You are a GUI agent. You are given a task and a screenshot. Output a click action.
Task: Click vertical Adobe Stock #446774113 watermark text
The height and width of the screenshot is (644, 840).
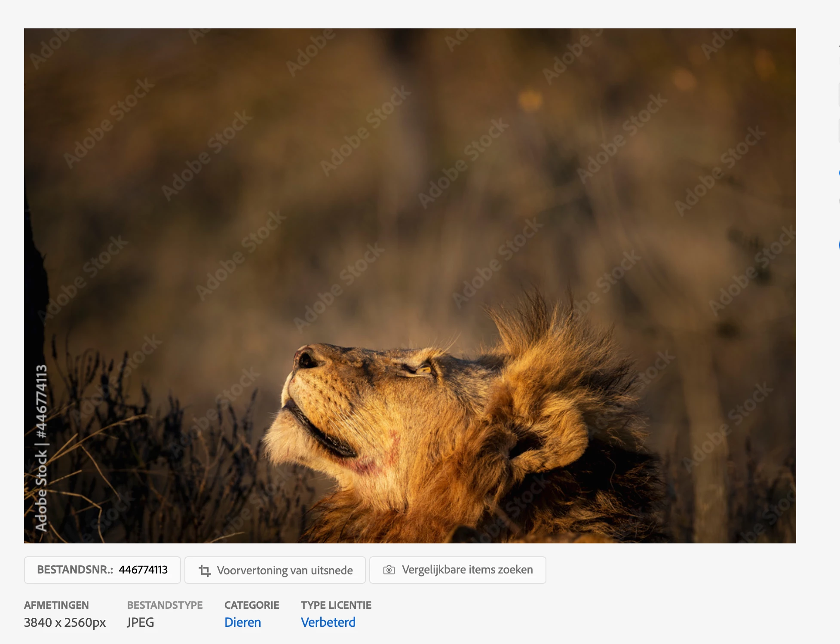pyautogui.click(x=41, y=447)
